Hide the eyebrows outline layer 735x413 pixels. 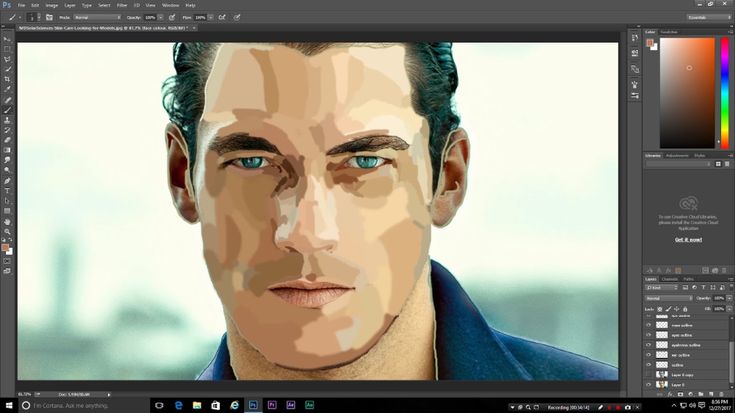click(x=649, y=345)
